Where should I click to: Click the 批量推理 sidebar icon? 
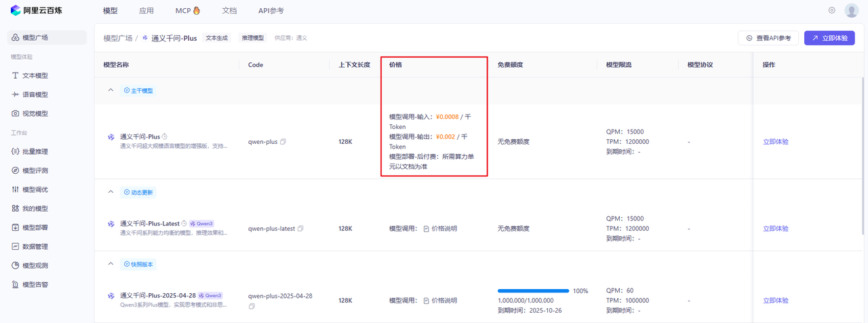tap(16, 151)
